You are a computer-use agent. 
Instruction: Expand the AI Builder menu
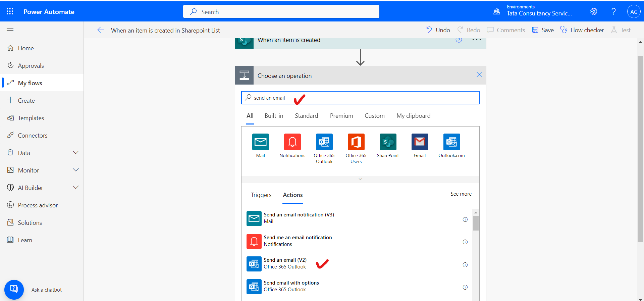coord(76,188)
